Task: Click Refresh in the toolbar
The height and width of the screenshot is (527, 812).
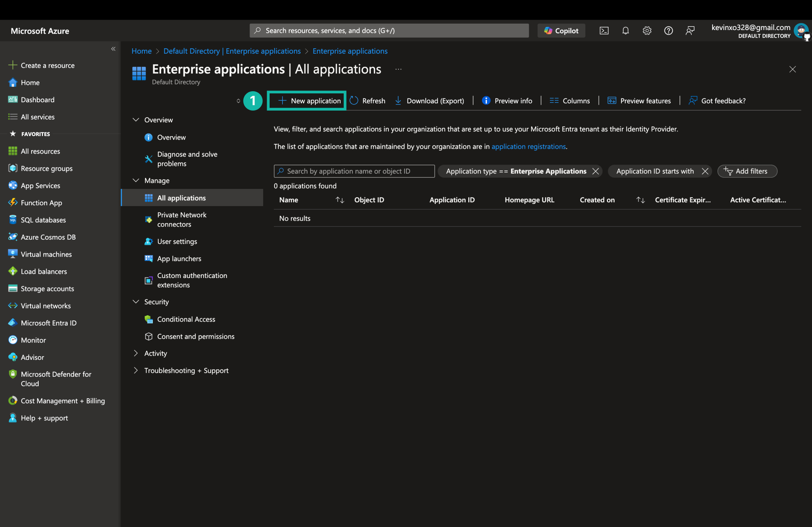Action: click(x=368, y=101)
